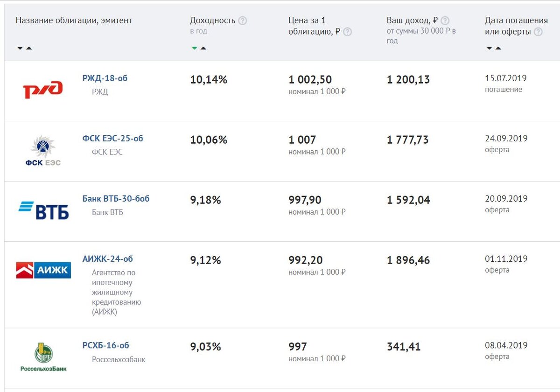
Task: Click the issuer name ФСК ЕЭС under the bond title
Action: coord(107,152)
